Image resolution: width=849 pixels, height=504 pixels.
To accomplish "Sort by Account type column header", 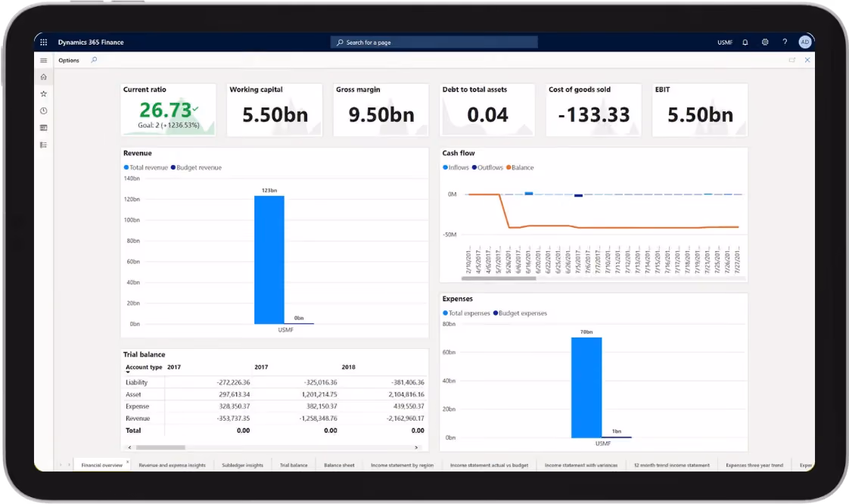I will click(144, 367).
